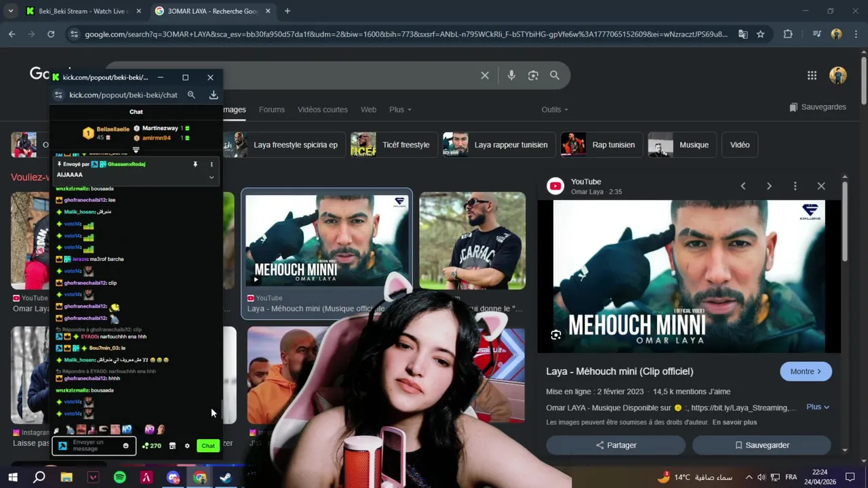Click Lens search icon on preview image

point(556,335)
